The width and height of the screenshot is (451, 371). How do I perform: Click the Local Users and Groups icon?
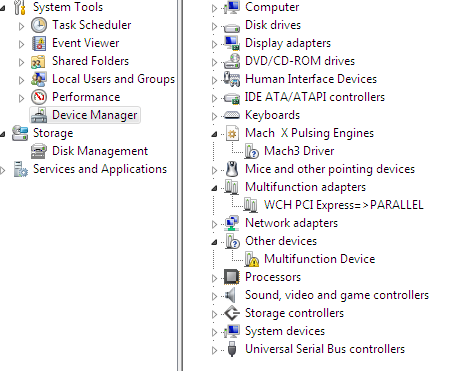pos(39,79)
